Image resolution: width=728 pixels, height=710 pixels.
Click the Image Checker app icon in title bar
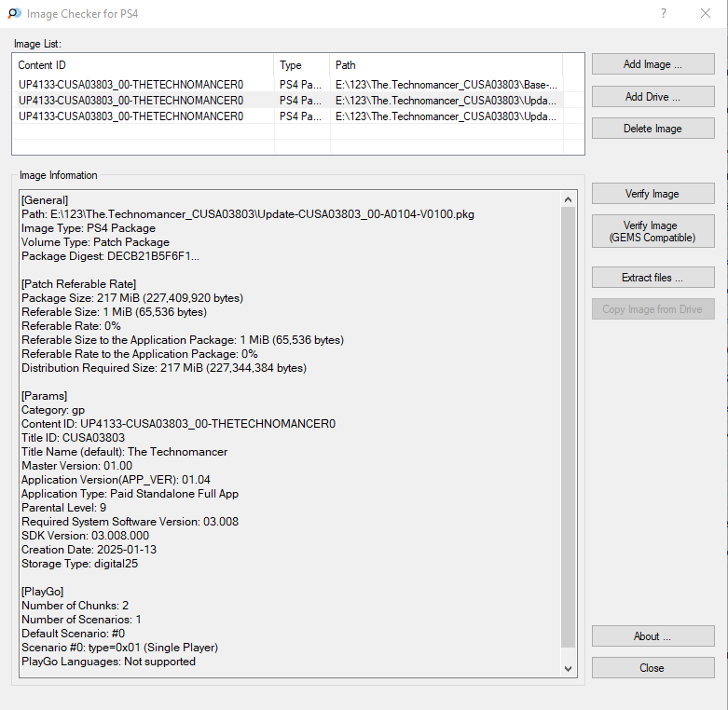click(14, 14)
